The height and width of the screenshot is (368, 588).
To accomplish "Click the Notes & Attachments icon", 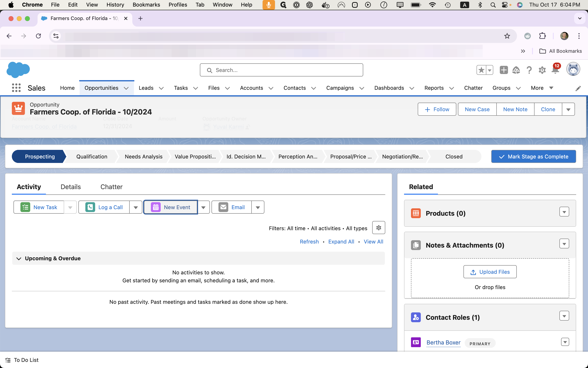I will pyautogui.click(x=416, y=245).
